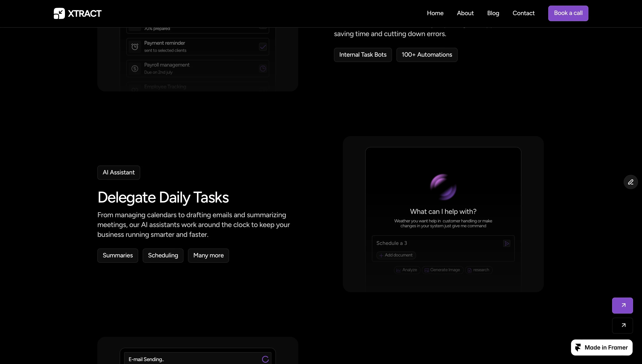Viewport: 642px width, 364px height.
Task: Click the XTRACT brand name text
Action: (85, 14)
